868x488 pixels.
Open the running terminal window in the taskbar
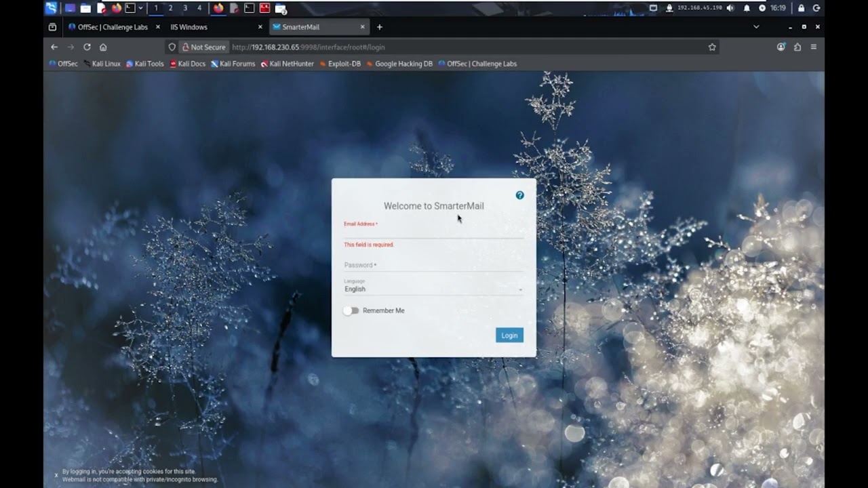tap(250, 8)
